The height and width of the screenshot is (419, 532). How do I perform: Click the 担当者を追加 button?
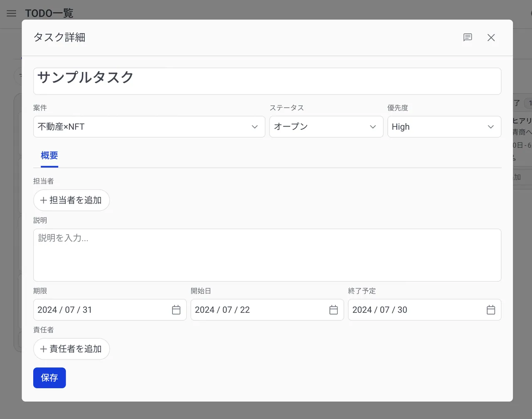click(71, 200)
